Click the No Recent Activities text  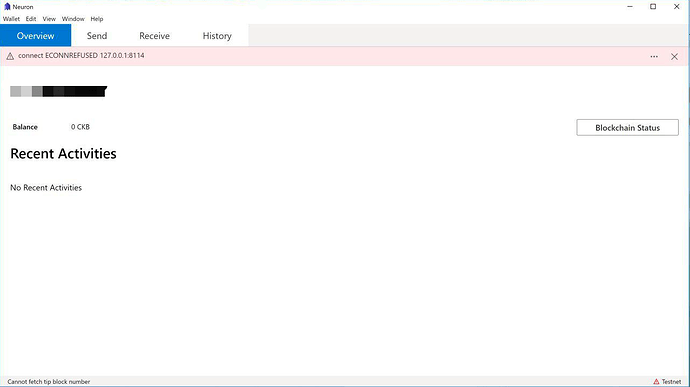click(x=46, y=188)
